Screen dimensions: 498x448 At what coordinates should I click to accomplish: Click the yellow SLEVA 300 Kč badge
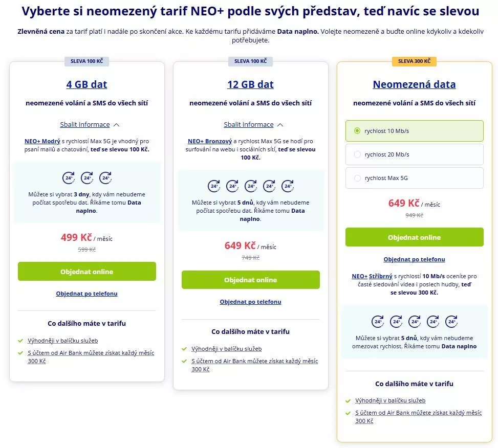coord(414,61)
